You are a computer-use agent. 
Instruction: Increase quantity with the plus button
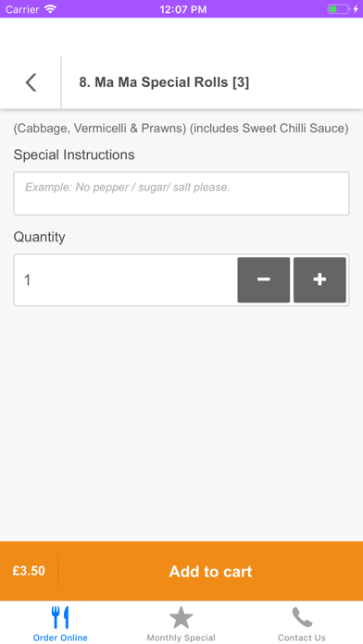(x=319, y=279)
